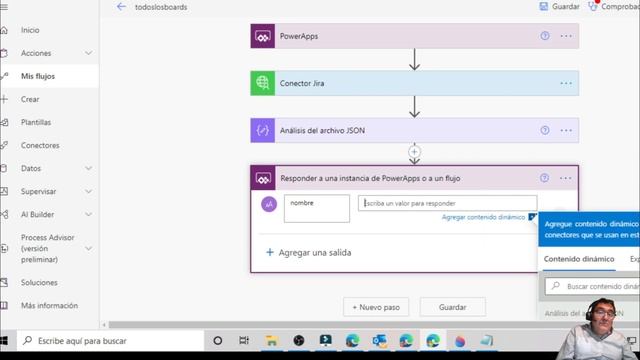Open the hamburger navigation menu
This screenshot has height=360, width=640.
click(x=4, y=7)
